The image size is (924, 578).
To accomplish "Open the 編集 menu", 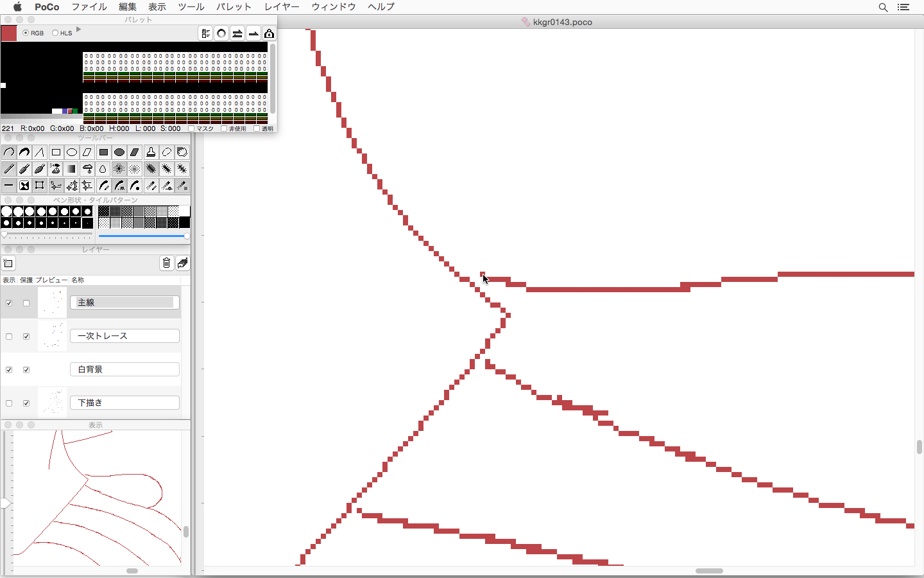I will pos(128,7).
